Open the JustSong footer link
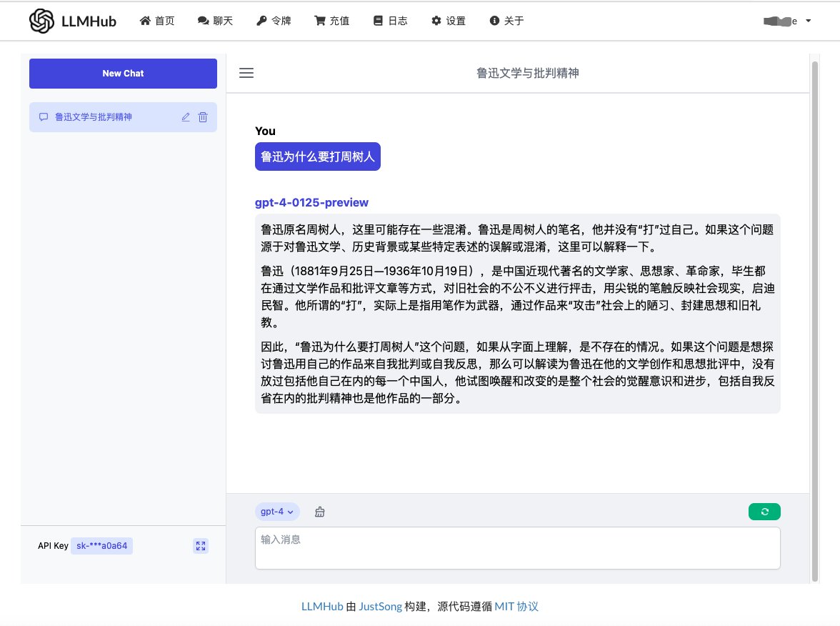Image resolution: width=840 pixels, height=626 pixels. pos(380,606)
